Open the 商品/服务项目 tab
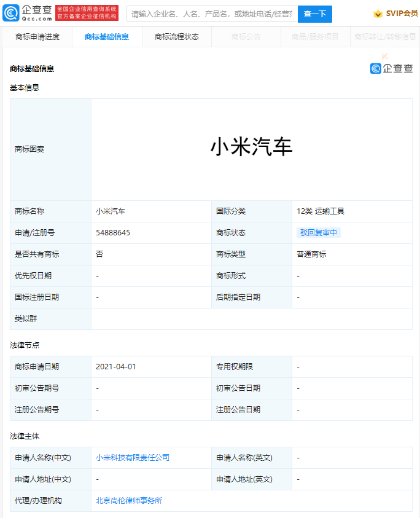420x518 pixels. [x=315, y=37]
